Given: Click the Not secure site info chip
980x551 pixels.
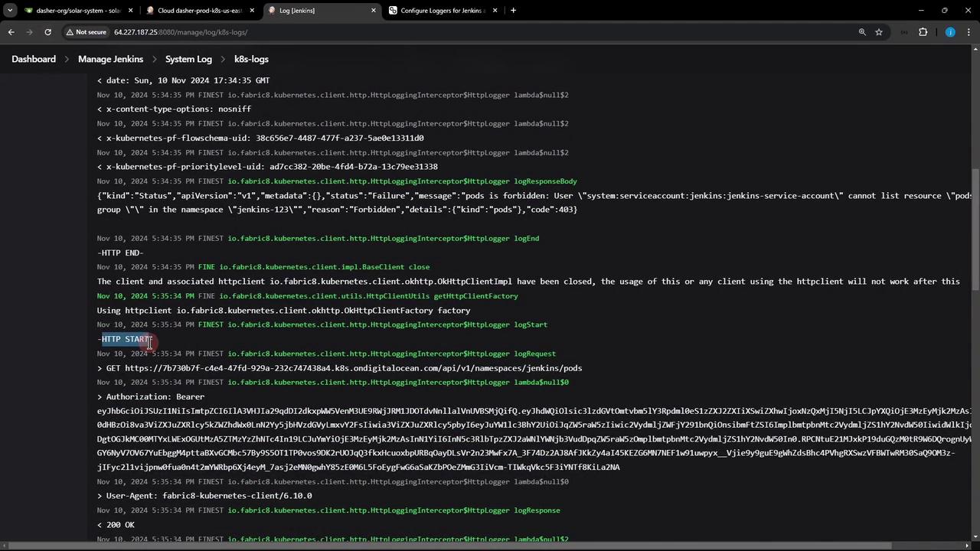Looking at the screenshot, I should click(86, 32).
